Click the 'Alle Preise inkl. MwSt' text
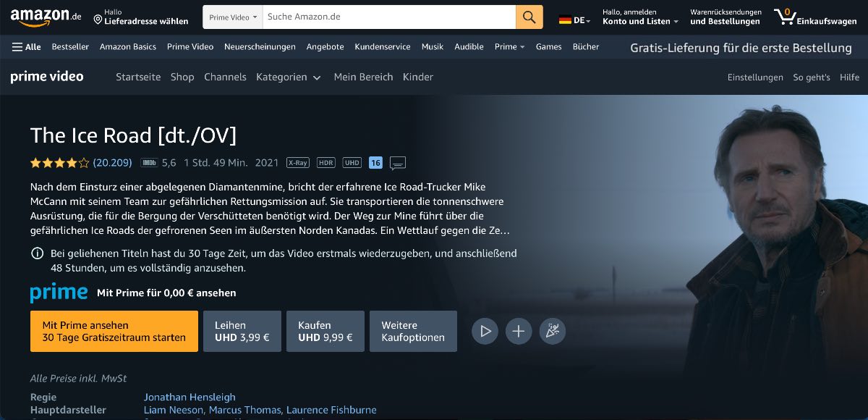This screenshot has width=868, height=420. click(78, 378)
